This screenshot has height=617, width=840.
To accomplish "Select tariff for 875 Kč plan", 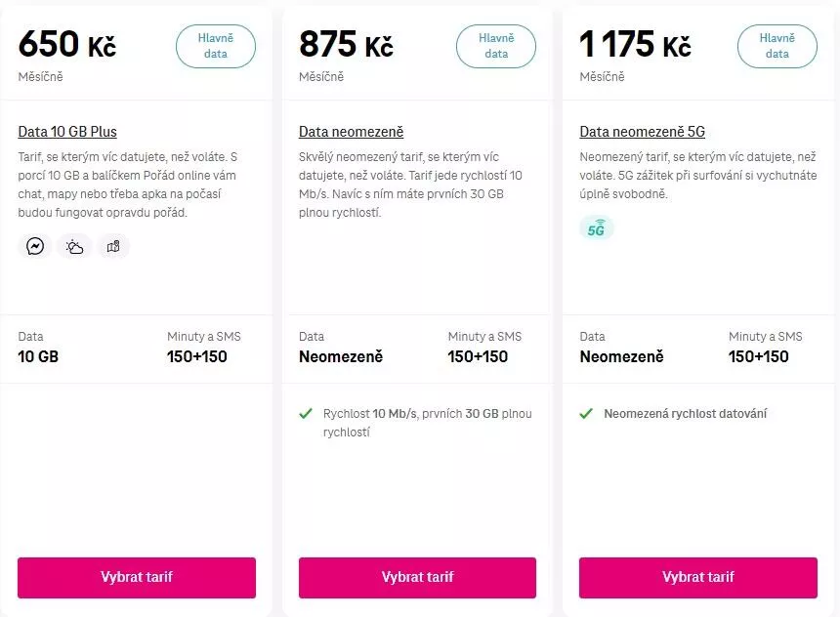I will [417, 577].
